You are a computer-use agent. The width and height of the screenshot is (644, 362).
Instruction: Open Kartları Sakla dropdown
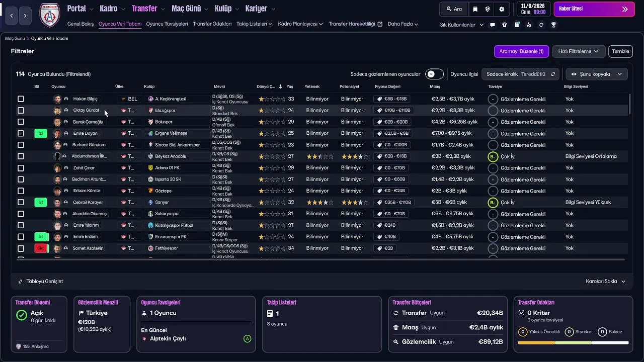point(606,282)
